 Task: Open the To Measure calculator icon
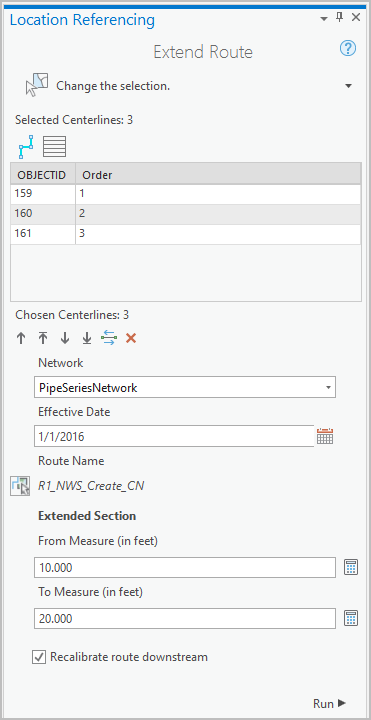(351, 619)
